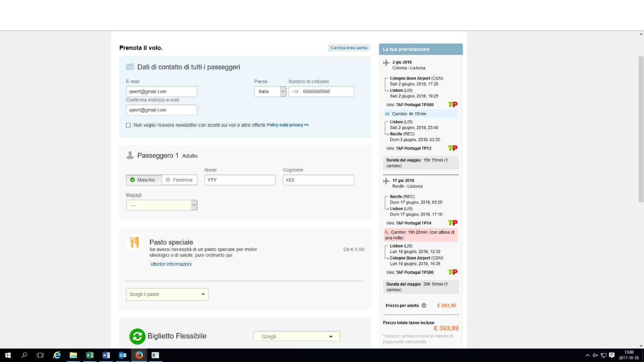The width and height of the screenshot is (644, 362).
Task: Show hidden system tray icons
Action: (x=587, y=355)
